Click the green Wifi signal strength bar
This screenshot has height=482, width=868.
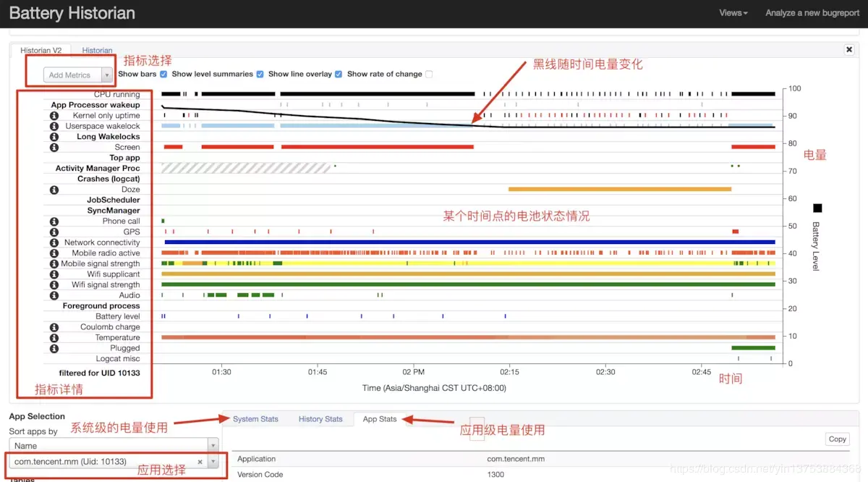[468, 284]
